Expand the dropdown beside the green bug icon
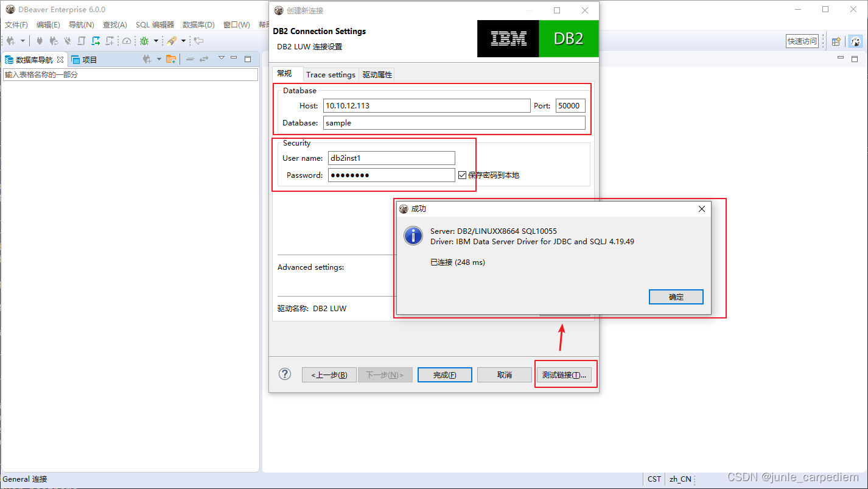 156,41
